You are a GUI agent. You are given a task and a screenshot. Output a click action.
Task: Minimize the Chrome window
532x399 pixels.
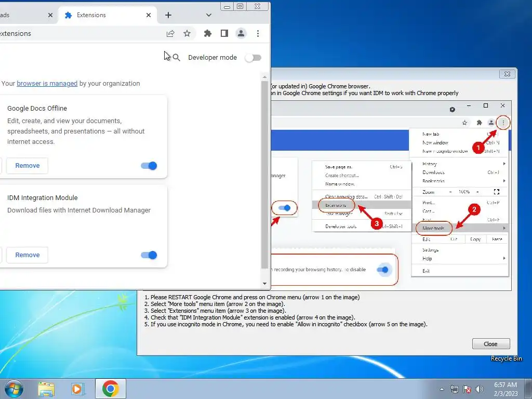(227, 6)
